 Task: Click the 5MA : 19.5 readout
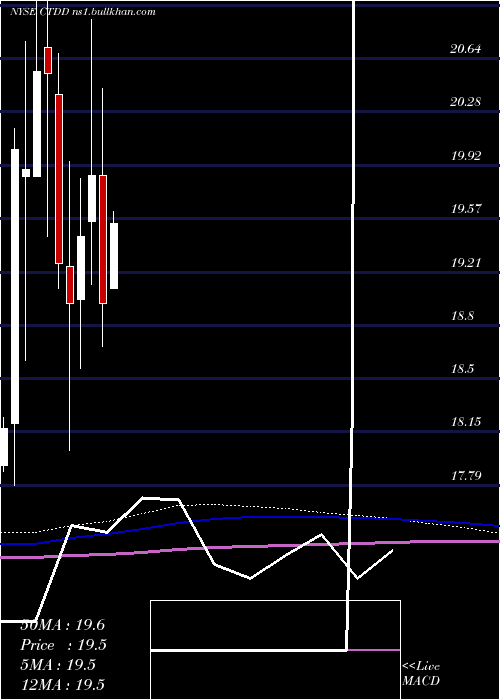[x=58, y=665]
